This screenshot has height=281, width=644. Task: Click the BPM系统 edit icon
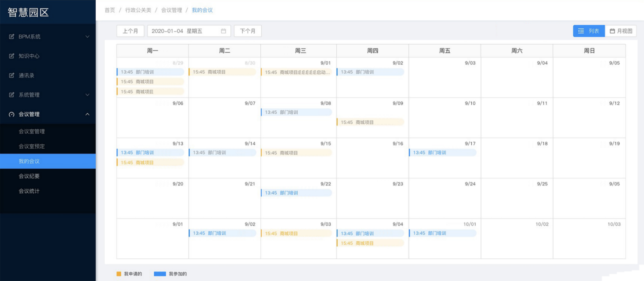pos(12,36)
